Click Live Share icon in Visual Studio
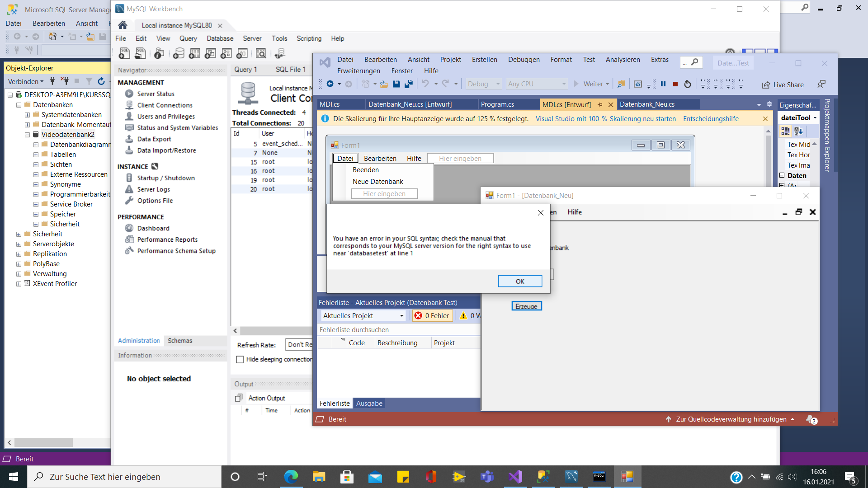This screenshot has height=488, width=868. (783, 84)
